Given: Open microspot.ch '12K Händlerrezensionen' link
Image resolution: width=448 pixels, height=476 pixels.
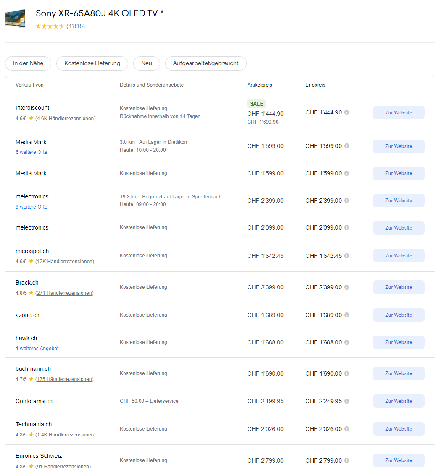Looking at the screenshot, I should [x=64, y=262].
